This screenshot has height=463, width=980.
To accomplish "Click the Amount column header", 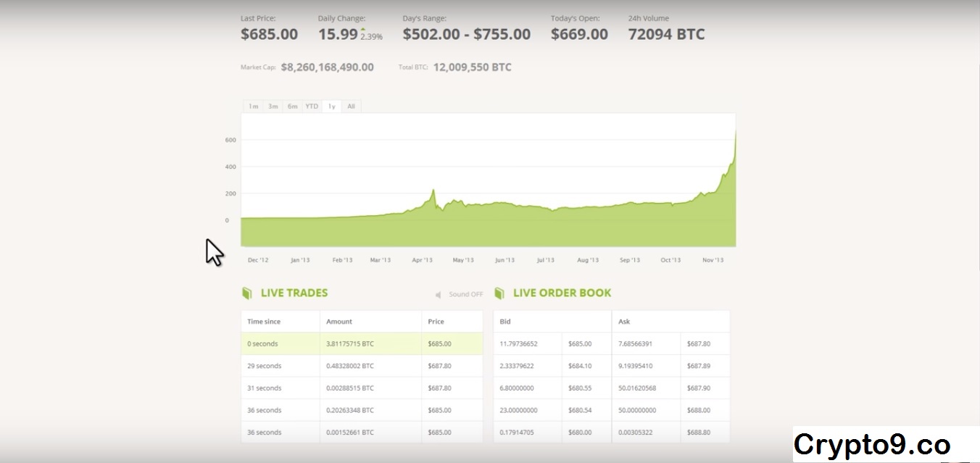I will (x=339, y=322).
